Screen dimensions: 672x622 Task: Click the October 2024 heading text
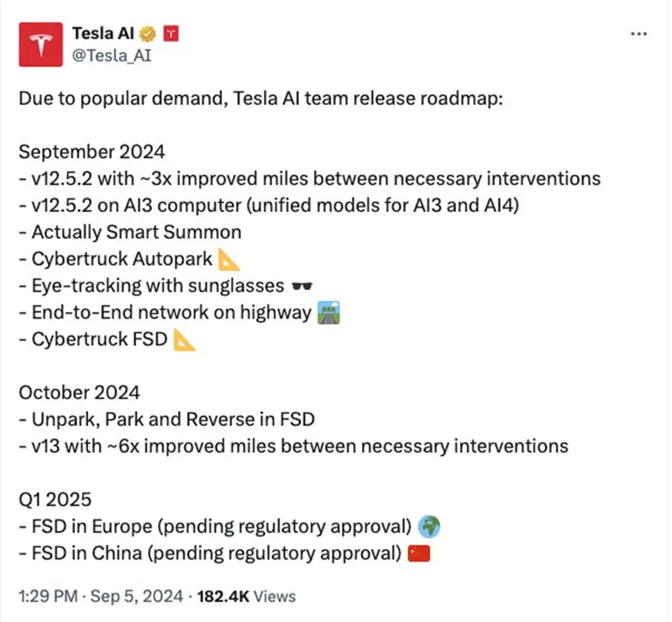[79, 393]
